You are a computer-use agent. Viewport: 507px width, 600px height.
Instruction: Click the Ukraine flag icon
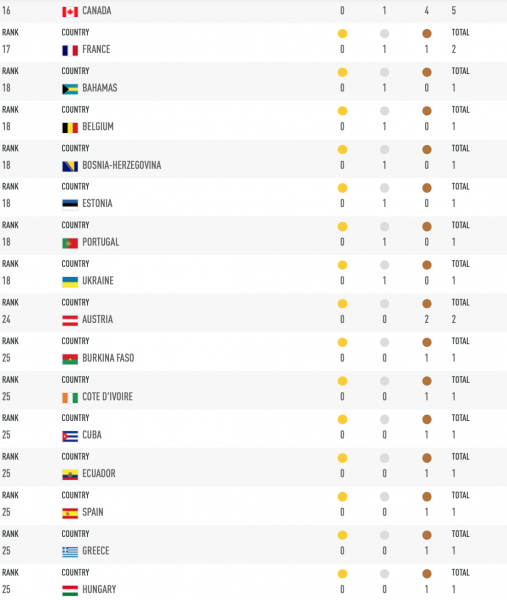[70, 282]
